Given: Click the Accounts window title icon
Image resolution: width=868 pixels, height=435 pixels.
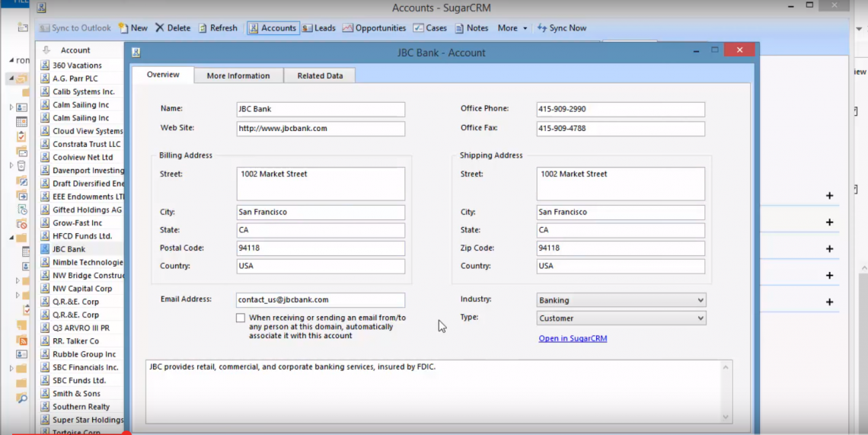Looking at the screenshot, I should [x=42, y=8].
